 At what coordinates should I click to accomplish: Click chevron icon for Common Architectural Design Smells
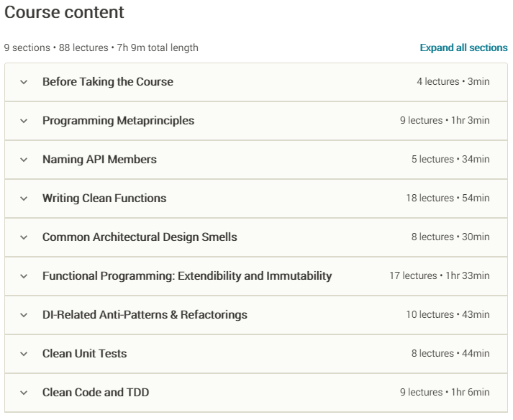[x=24, y=237]
